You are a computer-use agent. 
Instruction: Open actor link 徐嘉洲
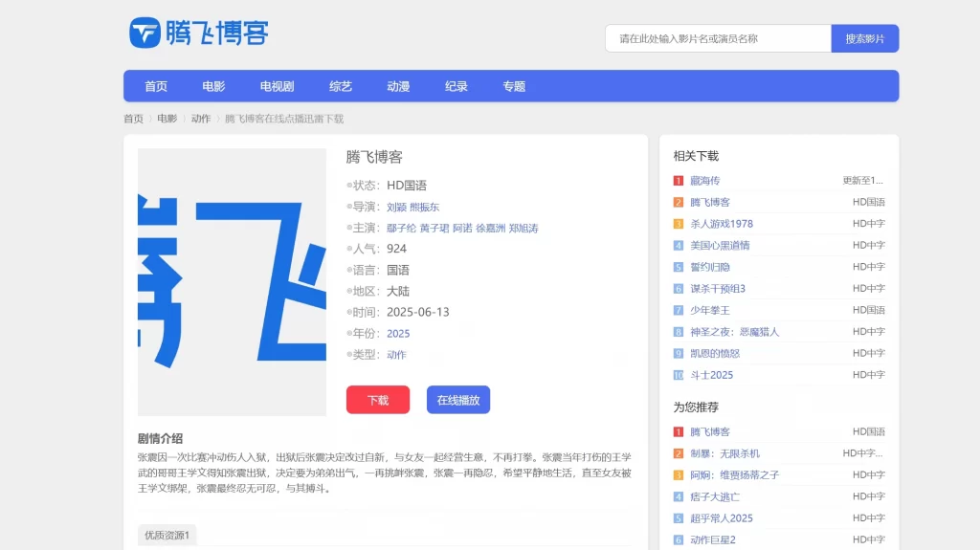coord(491,228)
